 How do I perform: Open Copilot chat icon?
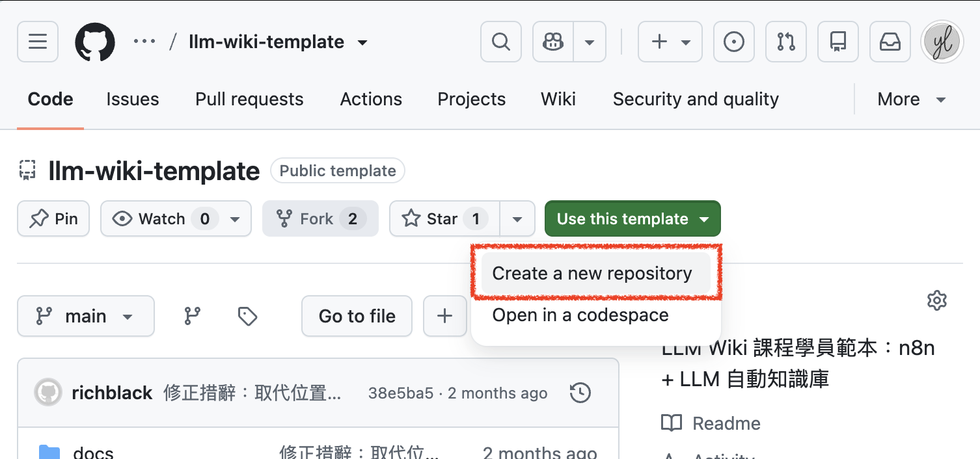(553, 42)
